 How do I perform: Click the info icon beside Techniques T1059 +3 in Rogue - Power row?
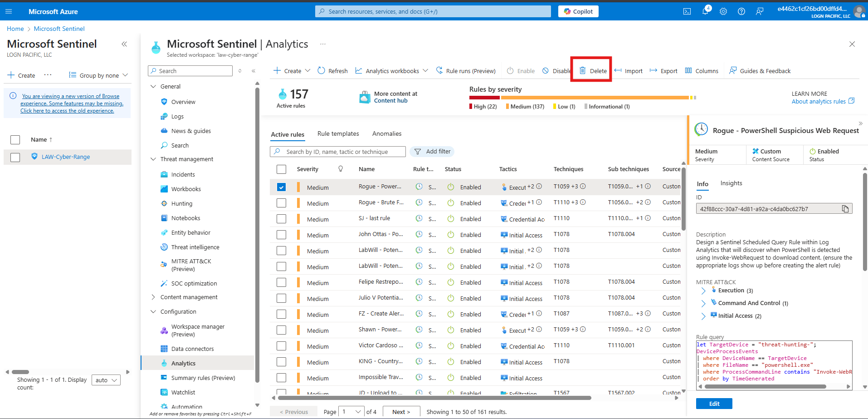click(583, 187)
